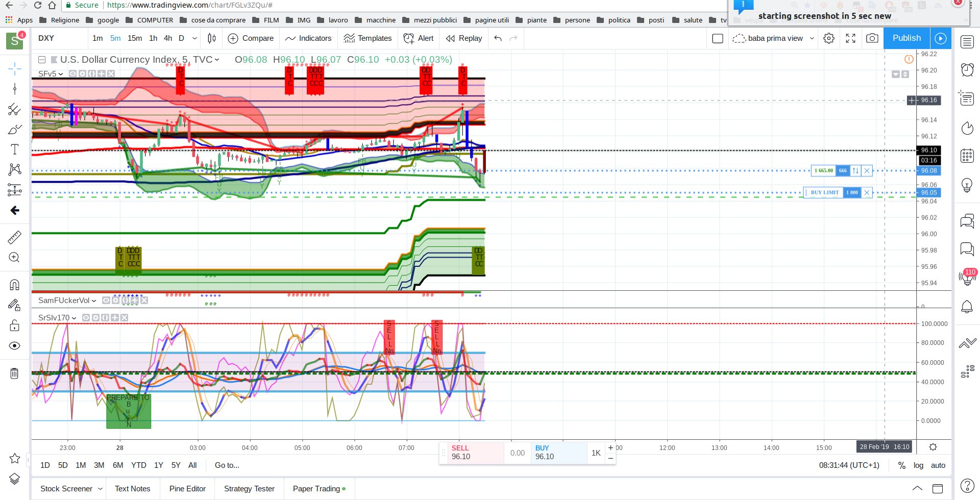
Task: Select the crosshair cursor tool
Action: point(14,68)
